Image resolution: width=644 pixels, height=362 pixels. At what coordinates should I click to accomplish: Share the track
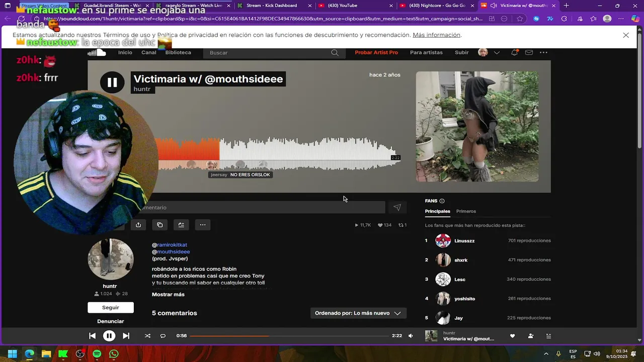[138, 225]
